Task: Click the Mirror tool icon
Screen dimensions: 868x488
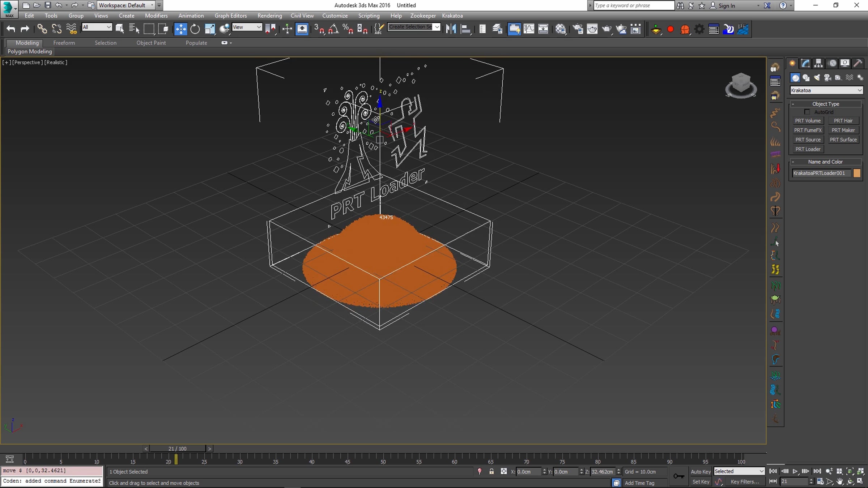Action: coord(451,29)
